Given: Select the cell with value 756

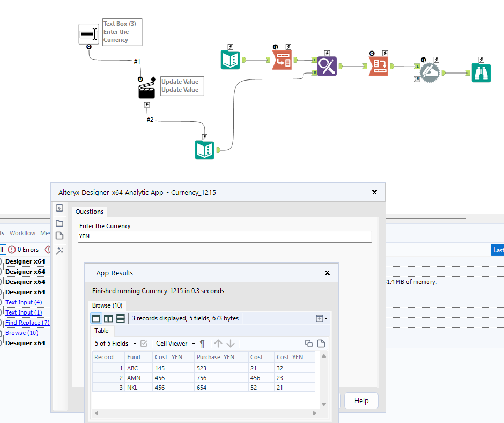Looking at the screenshot, I should (221, 378).
